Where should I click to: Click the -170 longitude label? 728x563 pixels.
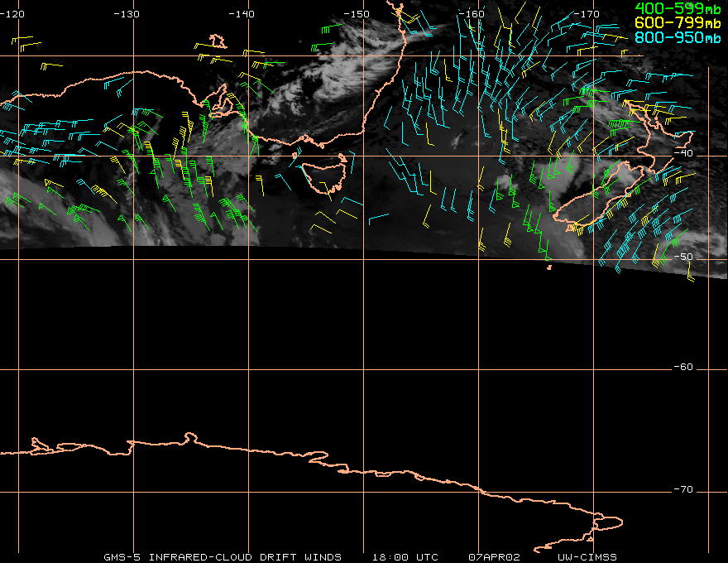587,14
